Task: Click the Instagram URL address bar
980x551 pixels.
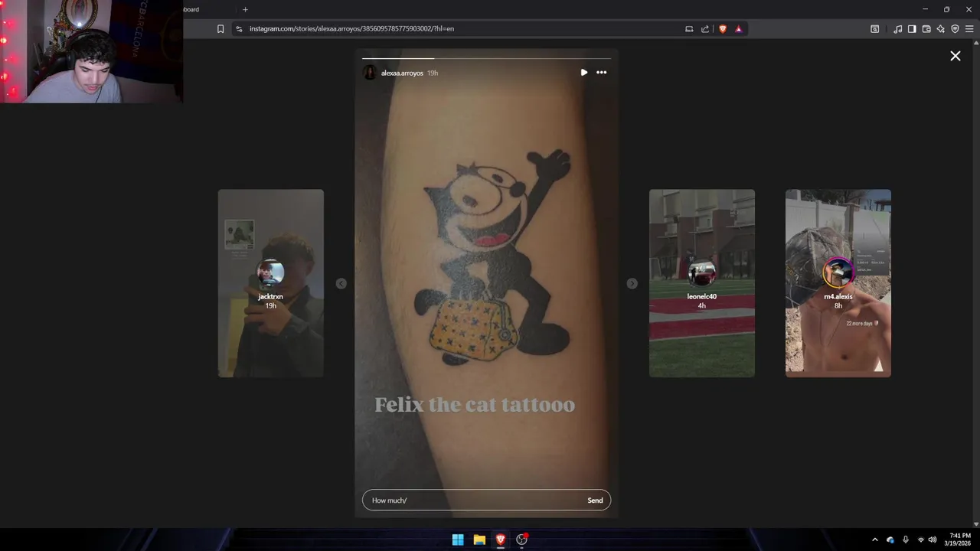Action: coord(351,29)
